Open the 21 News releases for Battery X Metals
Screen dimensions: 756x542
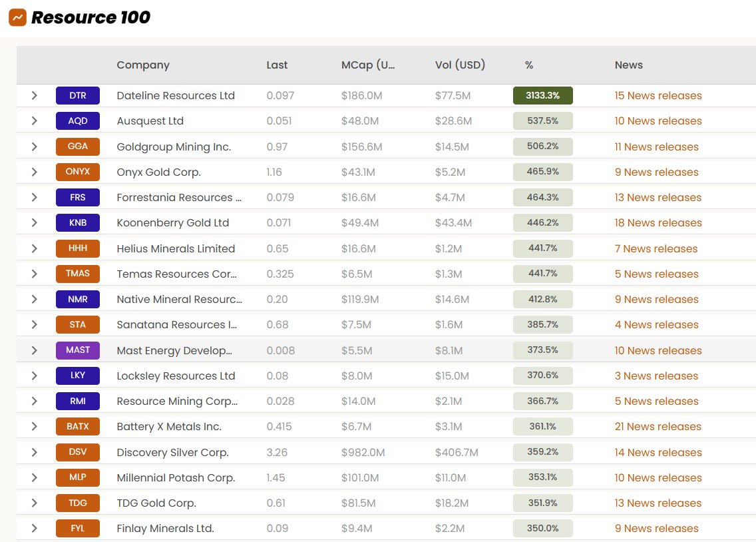(658, 427)
